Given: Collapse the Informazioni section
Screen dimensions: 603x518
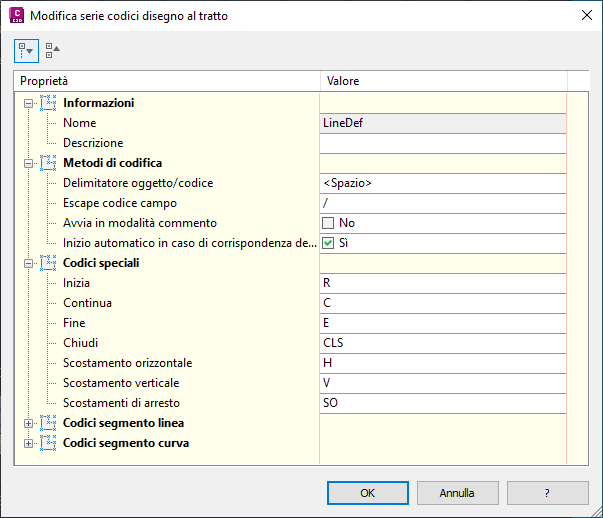Looking at the screenshot, I should click(x=28, y=103).
